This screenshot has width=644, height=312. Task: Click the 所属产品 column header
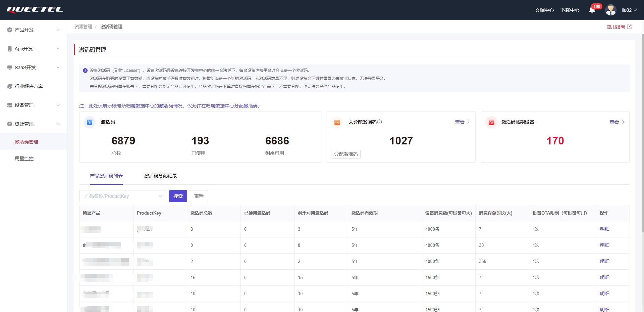(92, 213)
